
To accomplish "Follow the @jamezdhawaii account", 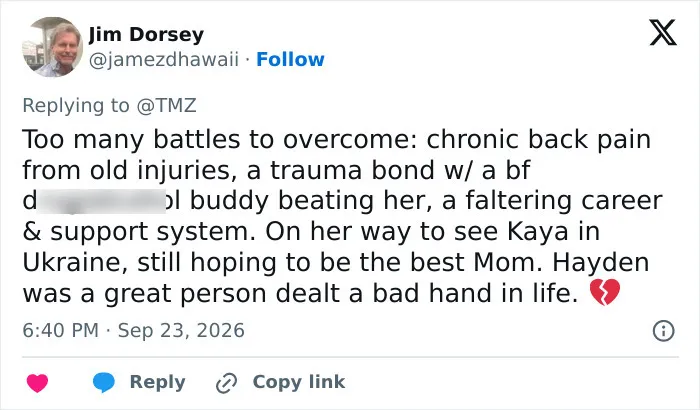I will (290, 59).
